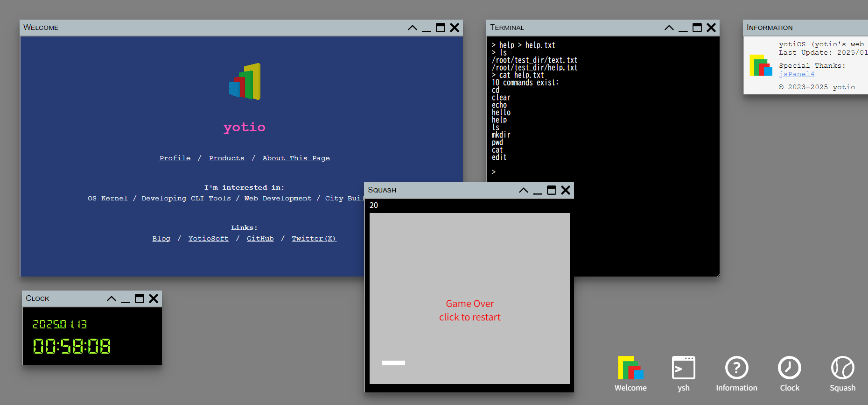Launch the ysh terminal dock icon
The image size is (868, 405).
[x=683, y=374]
